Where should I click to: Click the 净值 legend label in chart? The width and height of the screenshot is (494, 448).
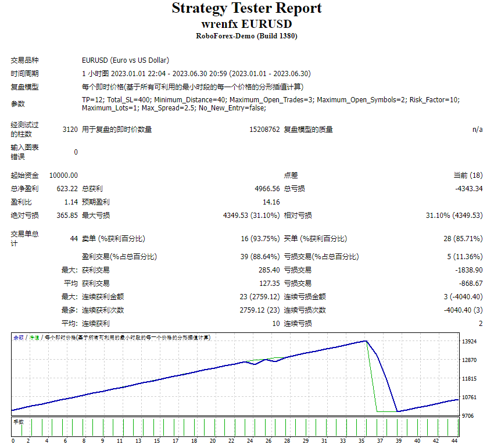34,338
